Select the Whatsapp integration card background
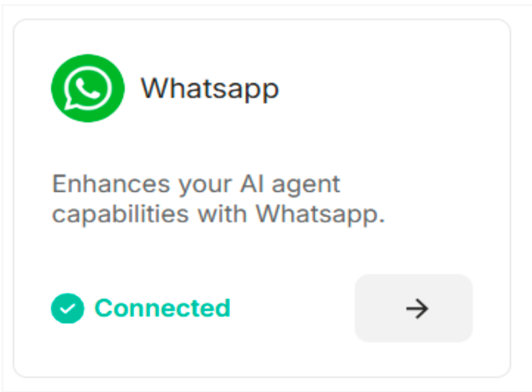 pyautogui.click(x=262, y=198)
